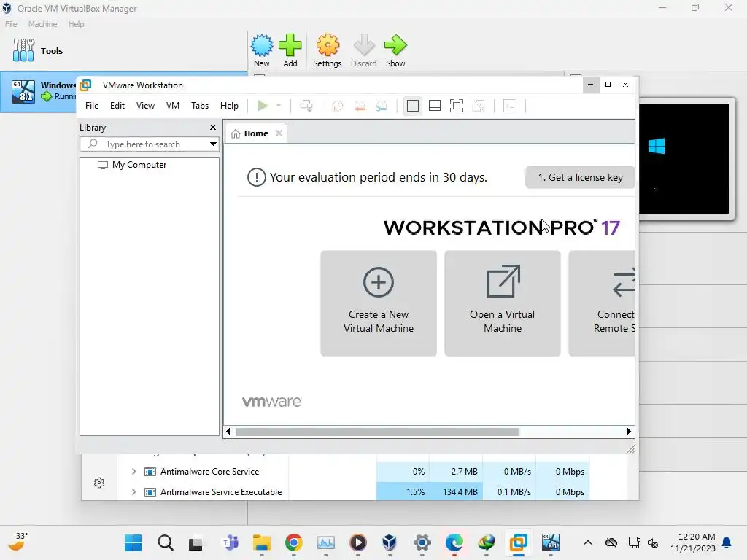Image resolution: width=747 pixels, height=560 pixels.
Task: Click the Windows VM preview thumbnail
Action: (684, 159)
